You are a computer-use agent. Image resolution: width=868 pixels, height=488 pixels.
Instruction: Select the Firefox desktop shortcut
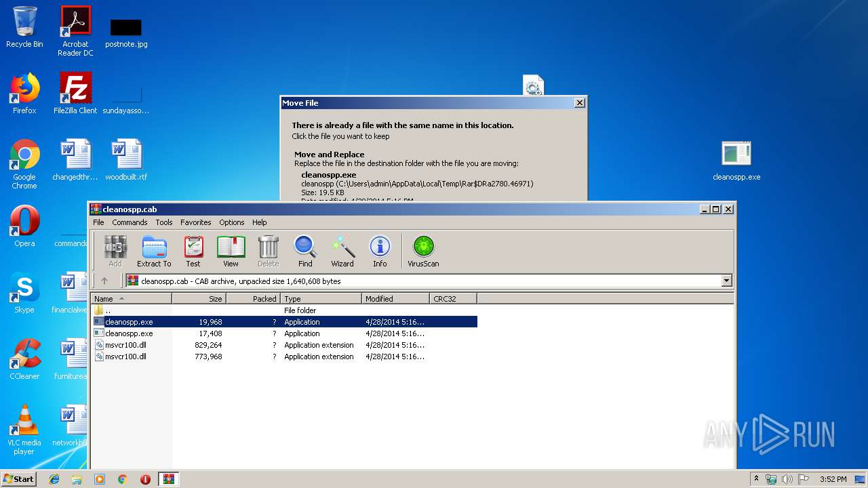(x=24, y=94)
